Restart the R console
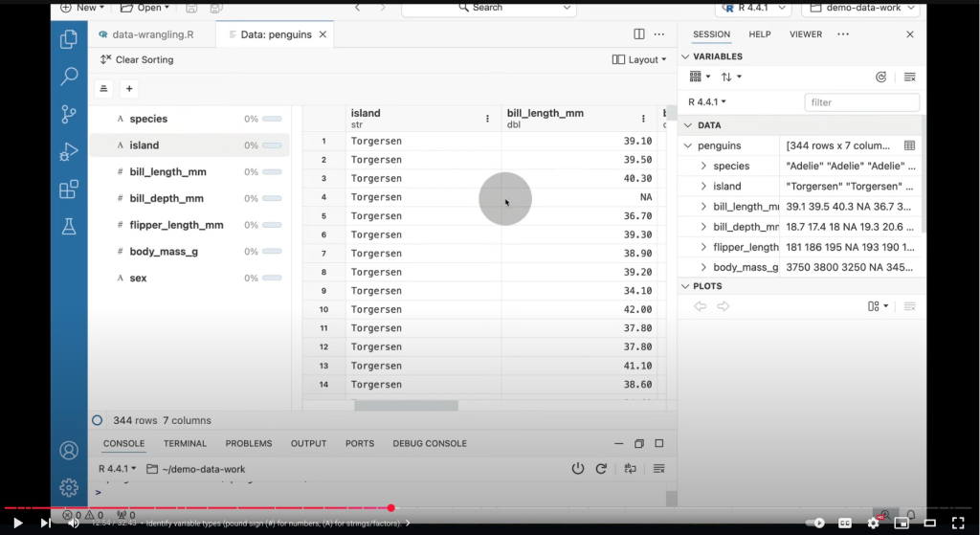This screenshot has width=980, height=535. coord(601,469)
